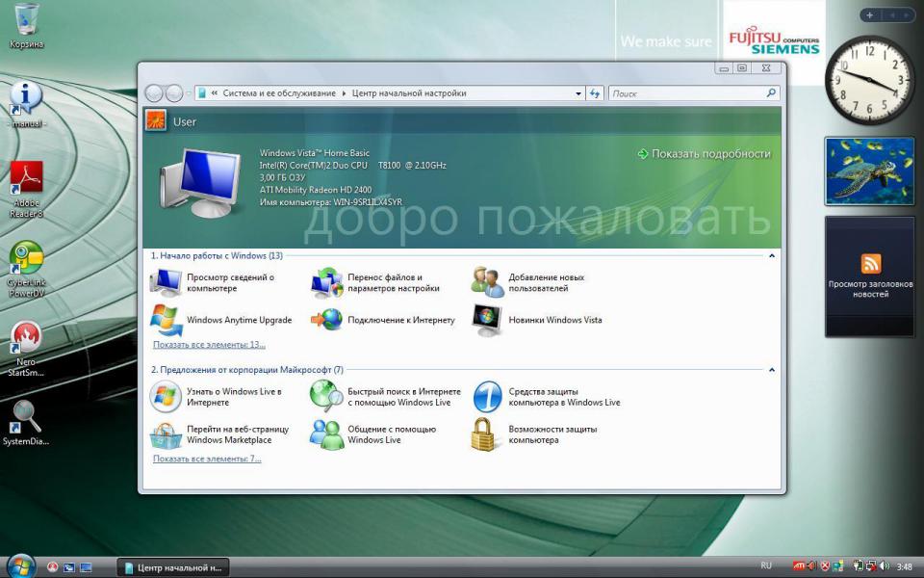Click the sidebar previous gadgets arrow
The image size is (924, 578).
pyautogui.click(x=893, y=15)
